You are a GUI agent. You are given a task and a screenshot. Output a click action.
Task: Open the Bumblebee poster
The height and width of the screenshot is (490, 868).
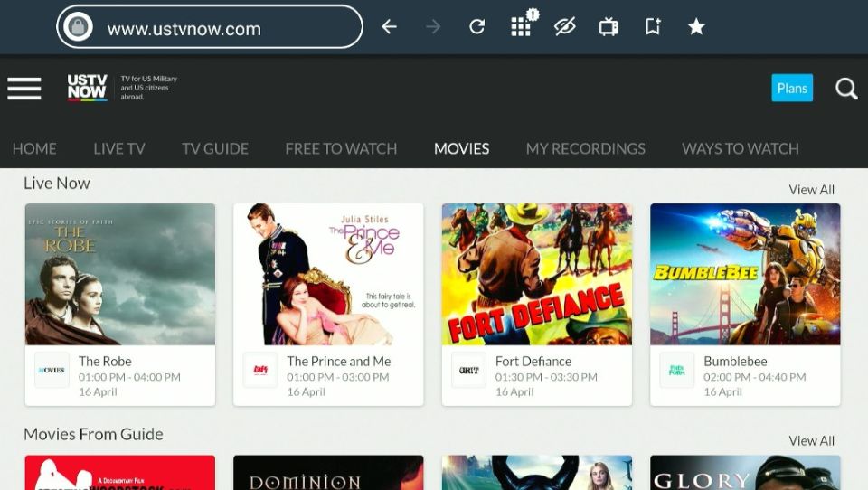coord(745,274)
